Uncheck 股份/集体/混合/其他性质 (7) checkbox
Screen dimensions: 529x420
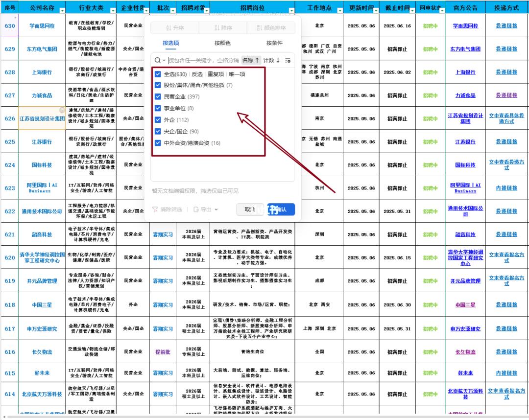point(158,85)
